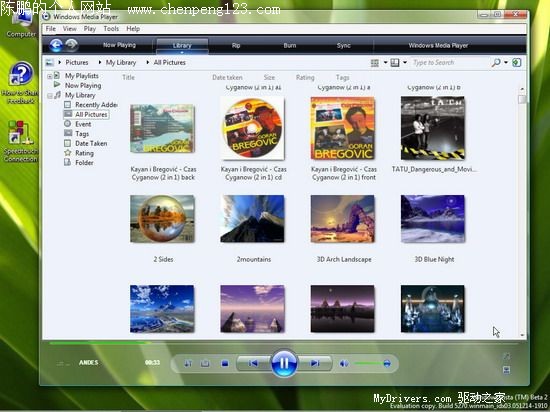The width and height of the screenshot is (550, 412).
Task: Click the green icon right of the search box
Action: click(x=516, y=62)
